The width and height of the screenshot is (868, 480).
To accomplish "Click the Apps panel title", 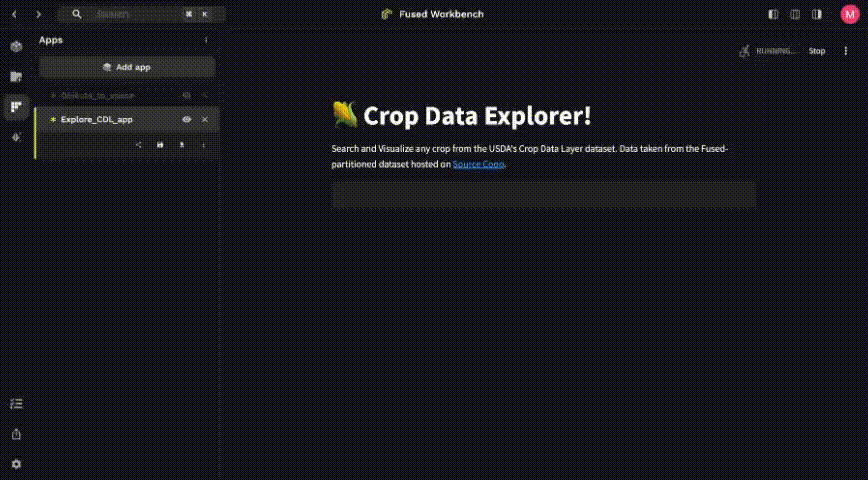I will [51, 40].
